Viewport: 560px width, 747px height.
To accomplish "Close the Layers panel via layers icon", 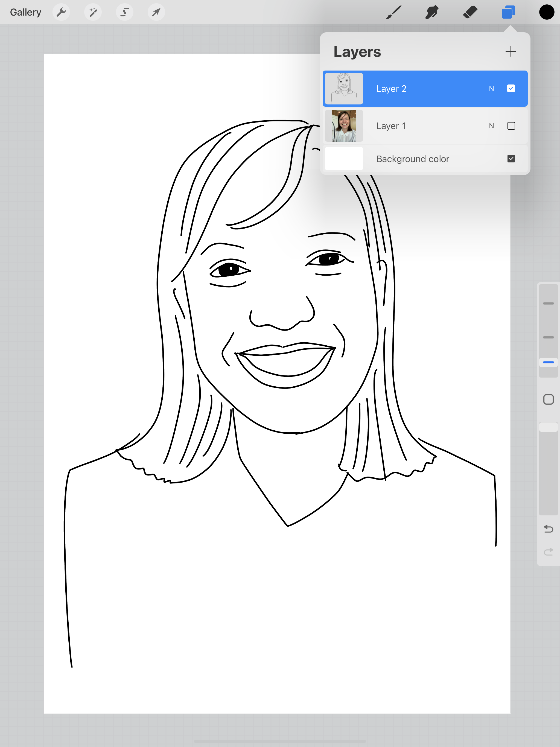I will [508, 13].
